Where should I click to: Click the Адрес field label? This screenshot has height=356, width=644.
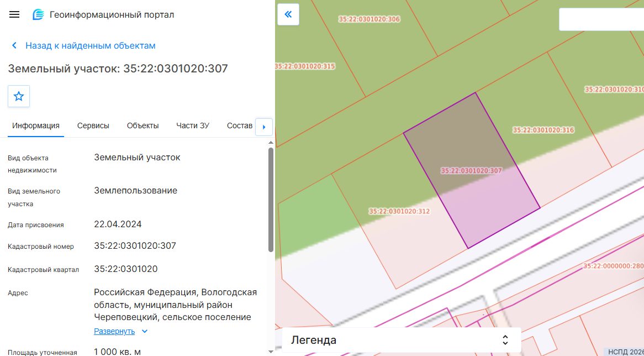(x=18, y=293)
